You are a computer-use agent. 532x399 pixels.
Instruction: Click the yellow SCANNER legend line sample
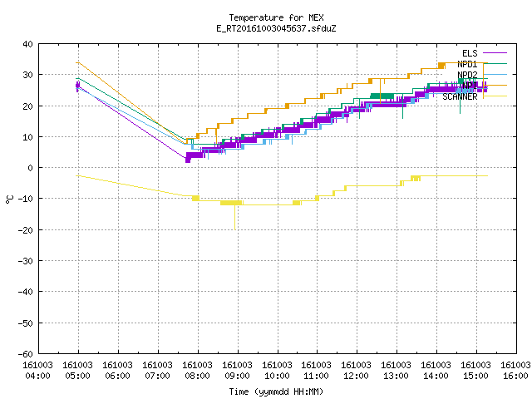pyautogui.click(x=495, y=96)
